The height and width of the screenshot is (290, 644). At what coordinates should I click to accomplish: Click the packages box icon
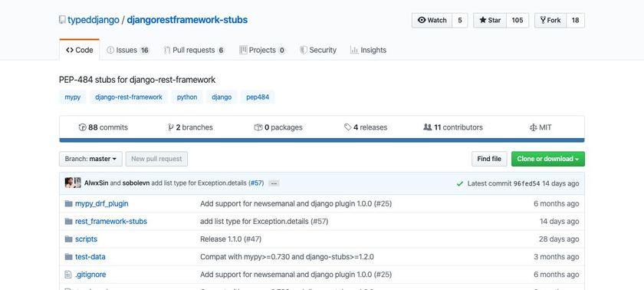tap(258, 127)
